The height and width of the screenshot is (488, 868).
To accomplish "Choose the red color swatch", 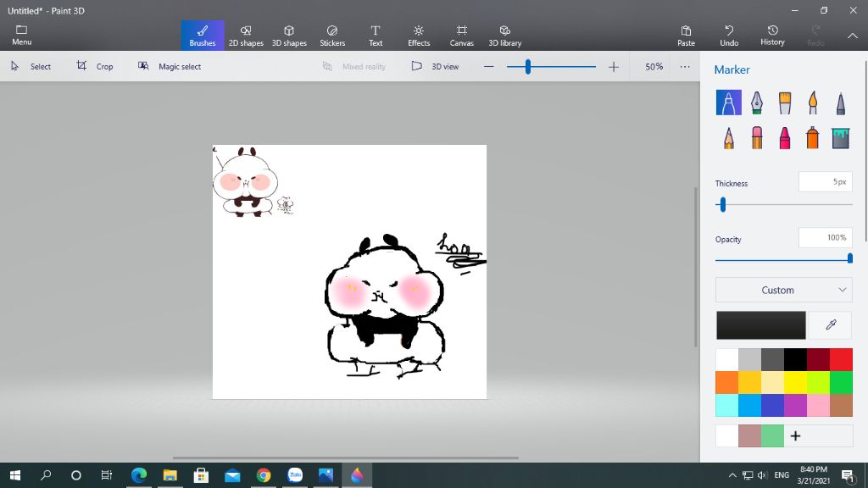I will point(841,359).
